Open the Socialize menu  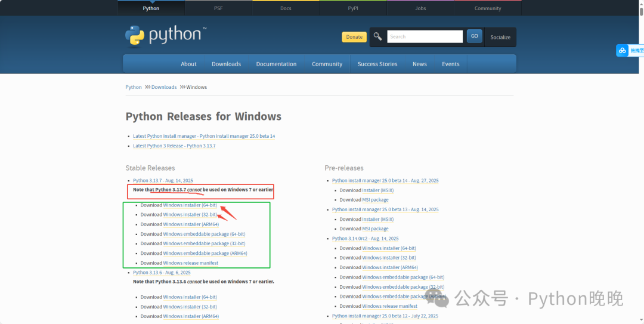click(500, 37)
